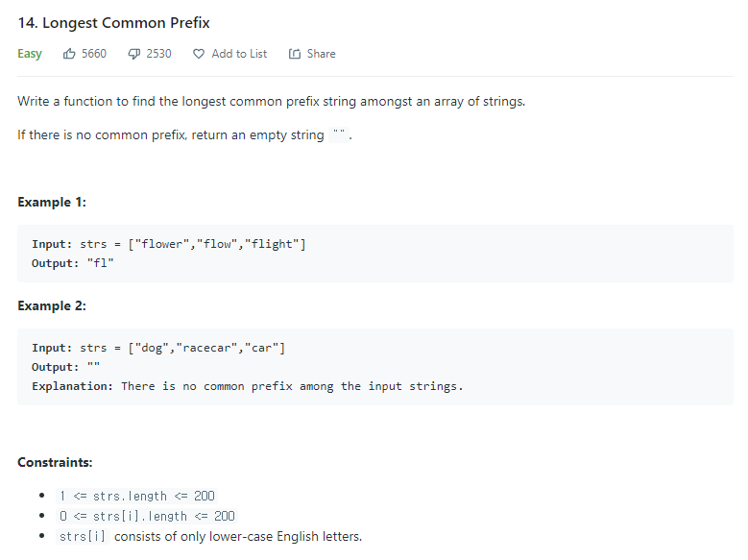This screenshot has height=560, width=748.
Task: Click the Constraints heading
Action: coord(55,462)
